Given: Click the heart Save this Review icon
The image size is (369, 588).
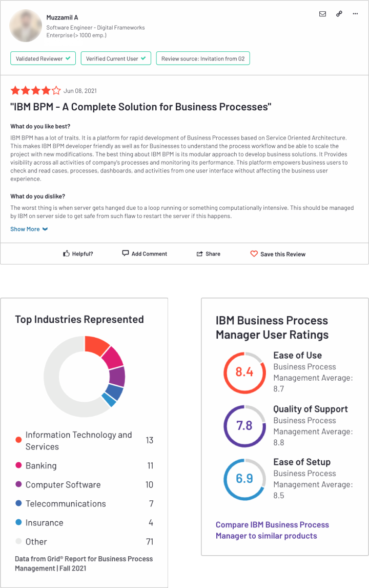Looking at the screenshot, I should coord(254,254).
